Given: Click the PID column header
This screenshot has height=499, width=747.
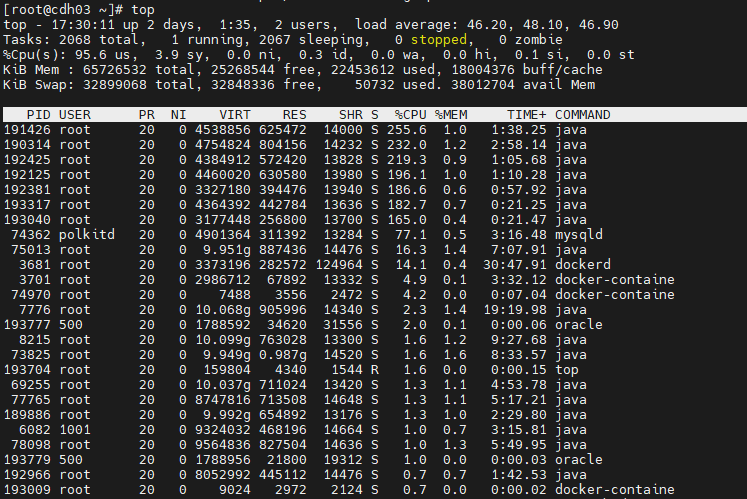Looking at the screenshot, I should pos(39,115).
